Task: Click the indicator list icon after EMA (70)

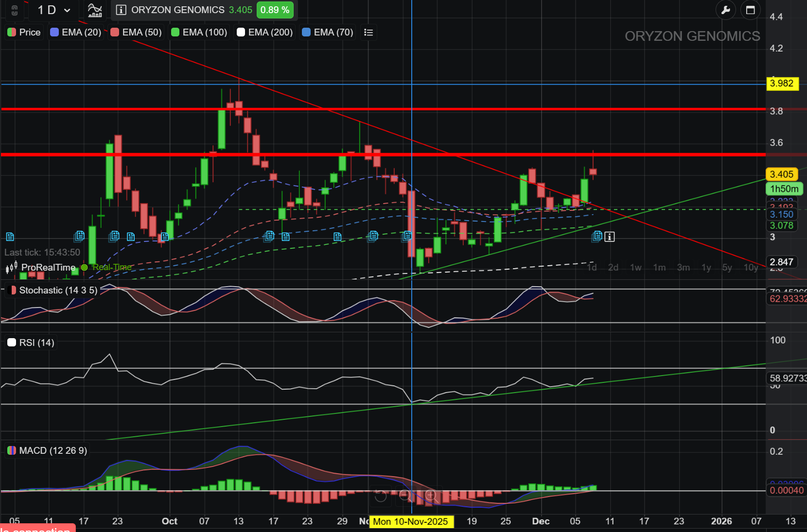Action: [368, 32]
